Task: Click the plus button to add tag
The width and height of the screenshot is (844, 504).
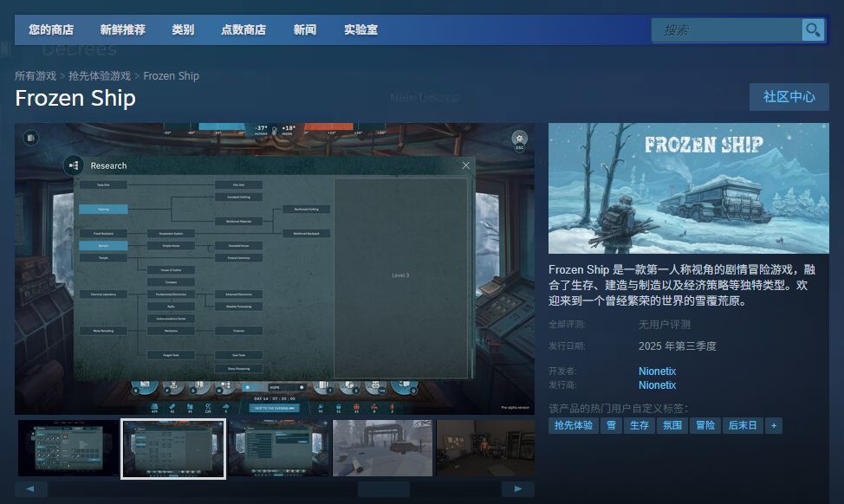Action: tap(773, 425)
